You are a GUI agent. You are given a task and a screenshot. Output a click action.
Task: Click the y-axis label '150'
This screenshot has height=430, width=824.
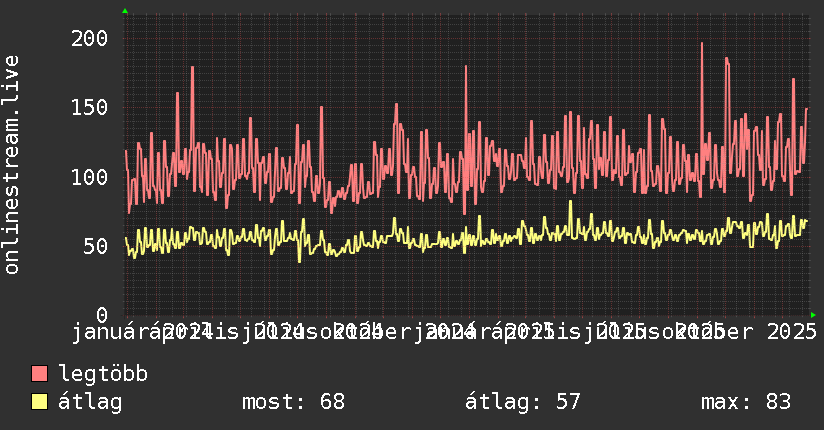coord(89,108)
